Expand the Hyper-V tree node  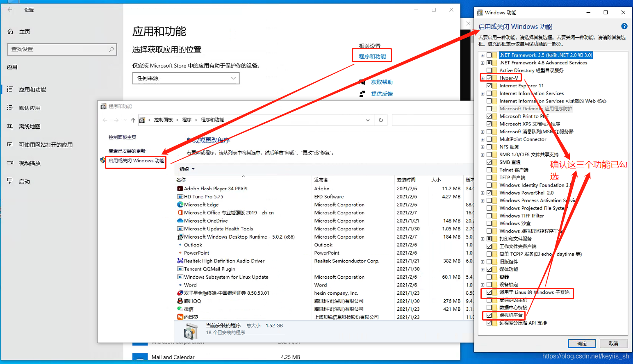pyautogui.click(x=483, y=78)
